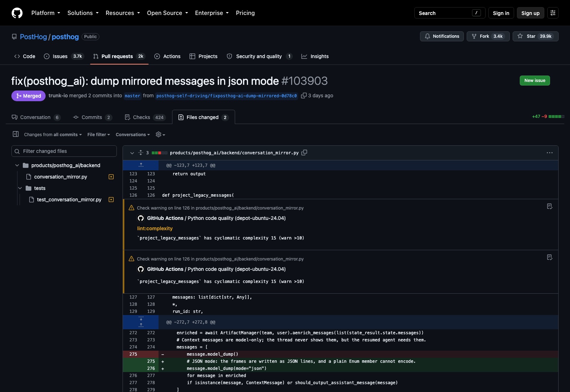570x392 pixels.
Task: Click the lint:complexity warning triangle icon
Action: point(131,208)
